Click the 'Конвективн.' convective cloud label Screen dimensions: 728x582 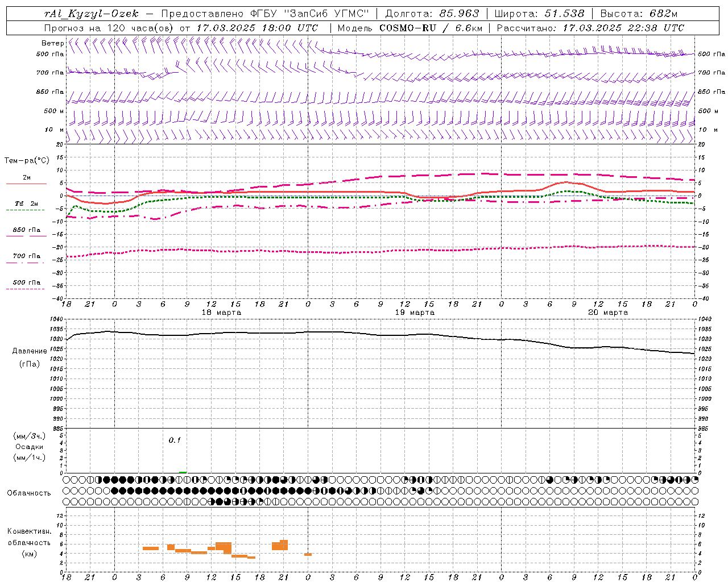click(29, 531)
